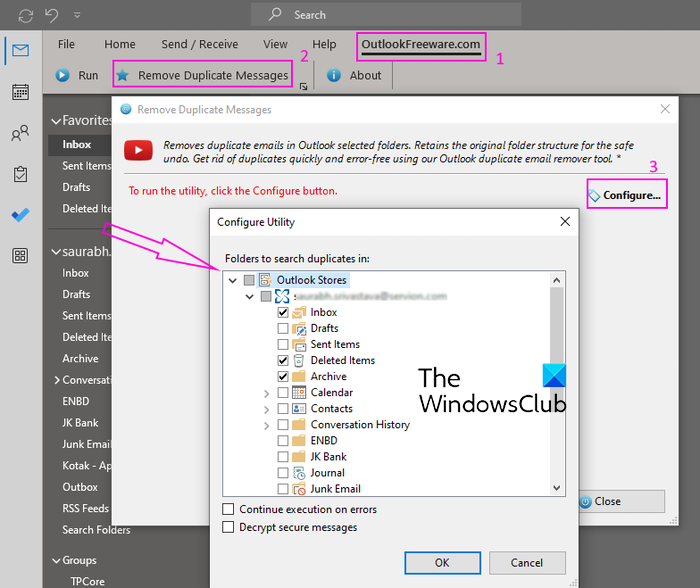Image resolution: width=700 pixels, height=588 pixels.
Task: Open the People view in sidebar
Action: pos(21,133)
